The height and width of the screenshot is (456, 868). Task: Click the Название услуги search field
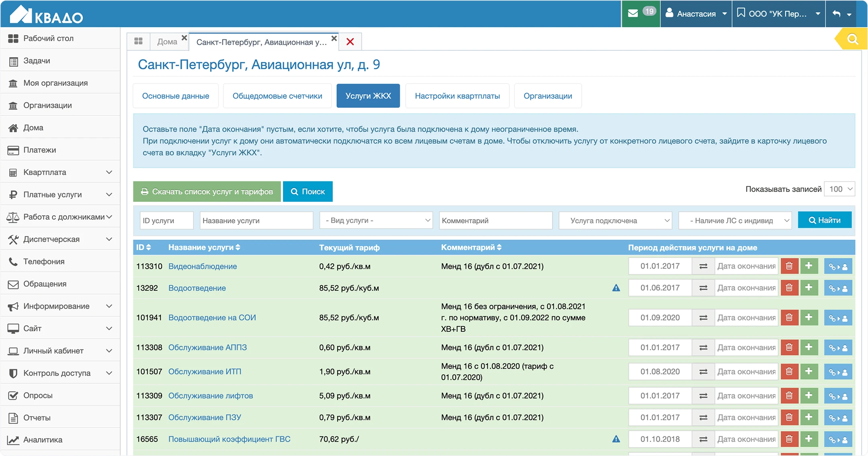(256, 220)
